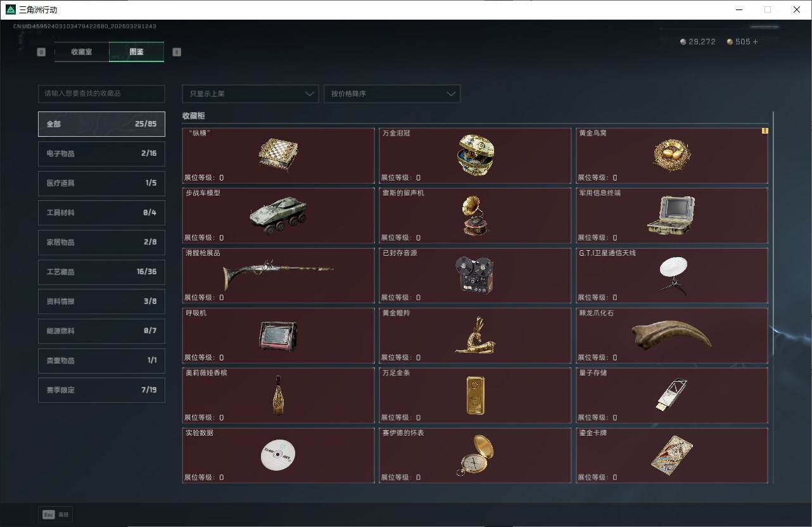Click the 万足金条 gold bar icon
Viewport: 812px width, 527px height.
(x=476, y=395)
